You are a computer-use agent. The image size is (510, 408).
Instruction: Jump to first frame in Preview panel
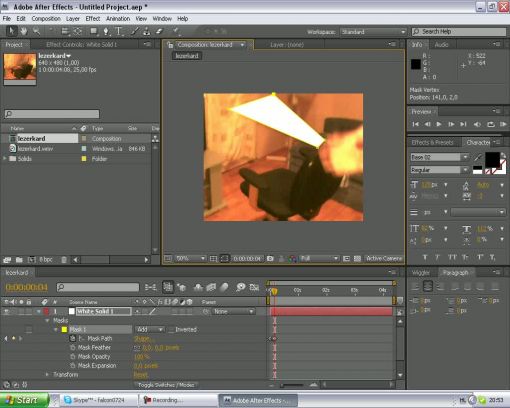[x=415, y=124]
